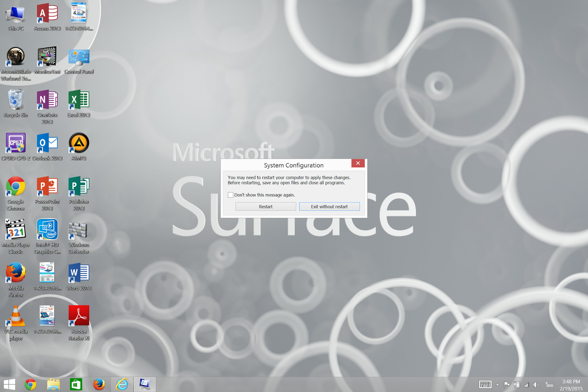Select the Outlook 2013 shortcut
Image resolution: width=588 pixels, height=392 pixels.
tap(47, 147)
